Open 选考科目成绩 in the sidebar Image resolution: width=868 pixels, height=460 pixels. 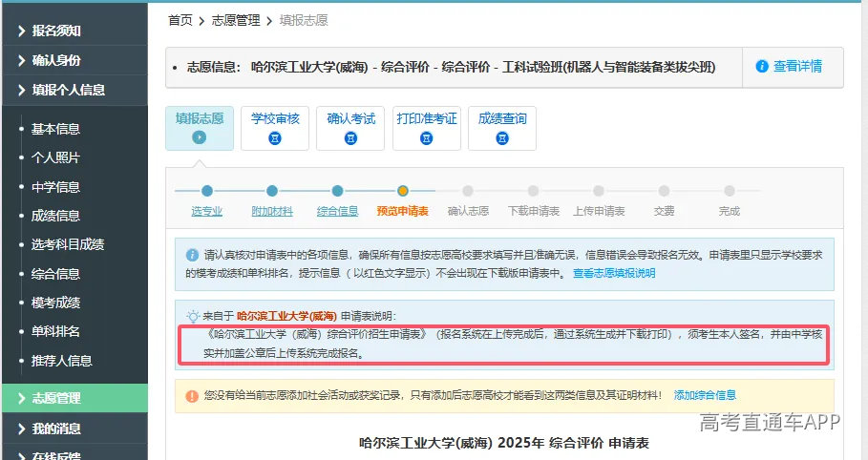pos(68,244)
